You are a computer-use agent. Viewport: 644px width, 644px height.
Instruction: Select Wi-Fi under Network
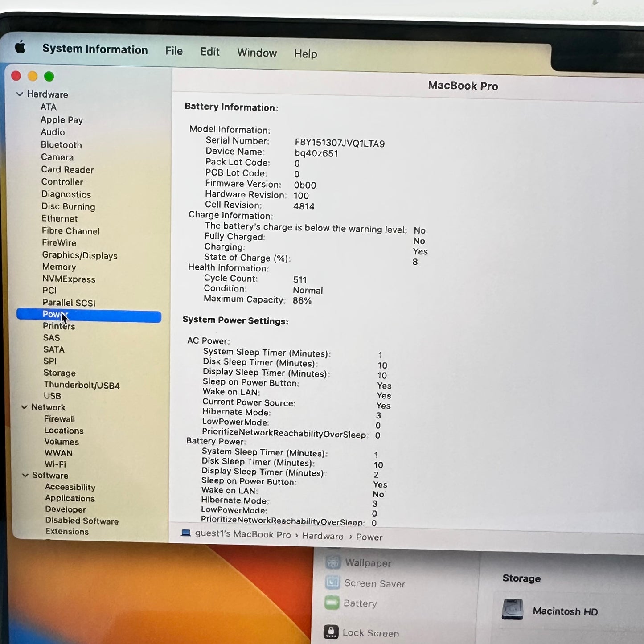click(x=55, y=464)
